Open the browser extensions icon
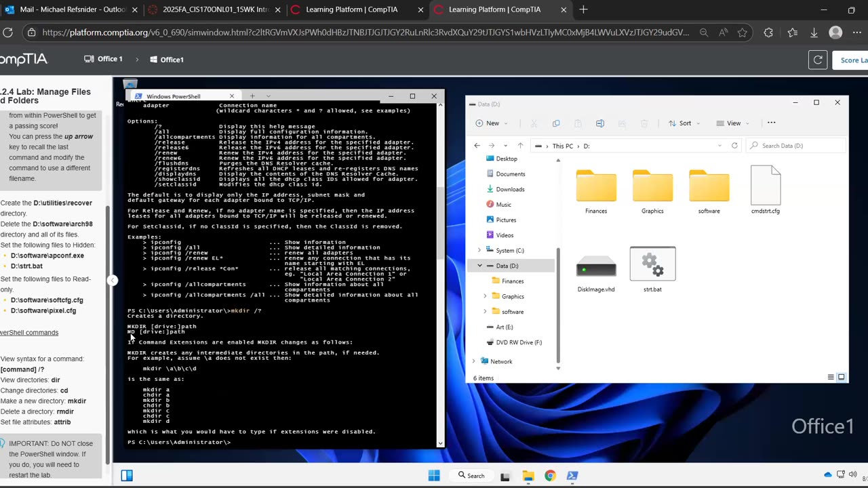This screenshot has width=868, height=488. click(768, 32)
